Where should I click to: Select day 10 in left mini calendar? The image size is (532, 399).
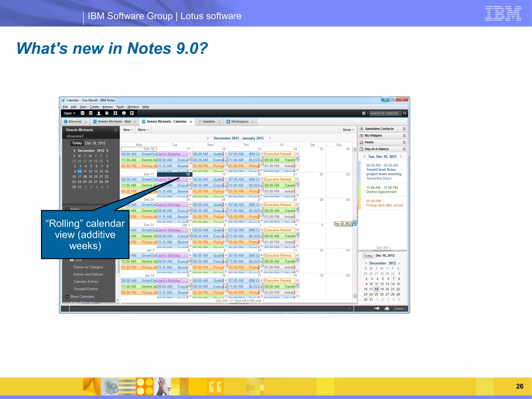[79, 172]
